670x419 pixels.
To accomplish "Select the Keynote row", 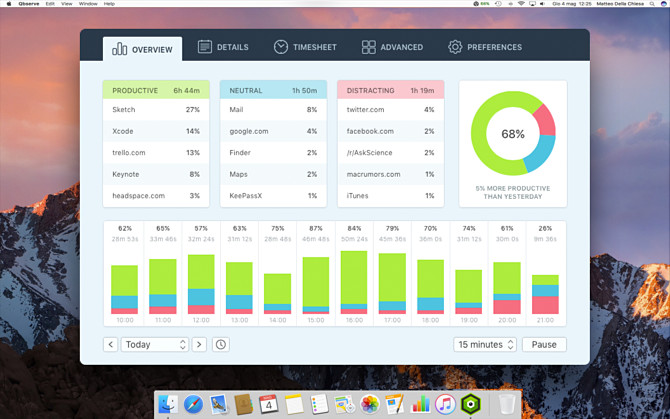I will (x=156, y=174).
